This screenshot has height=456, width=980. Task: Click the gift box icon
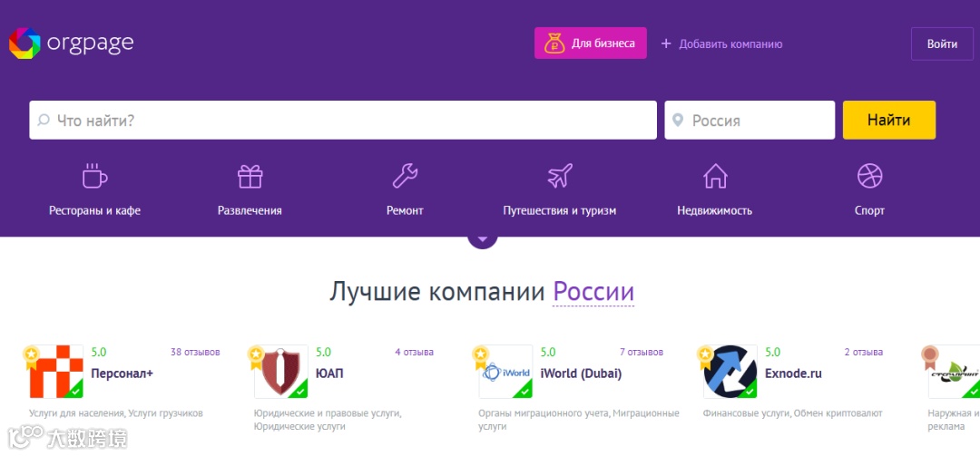click(x=250, y=176)
